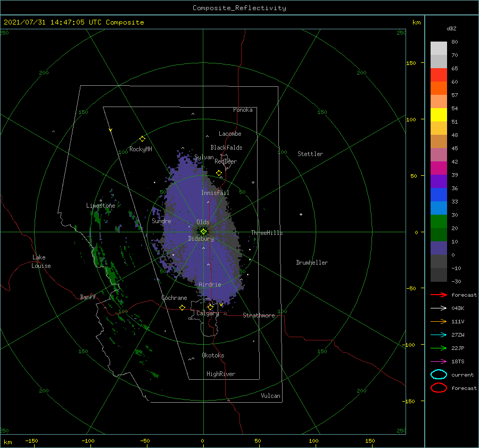Click the 'current' legend label

point(463,375)
